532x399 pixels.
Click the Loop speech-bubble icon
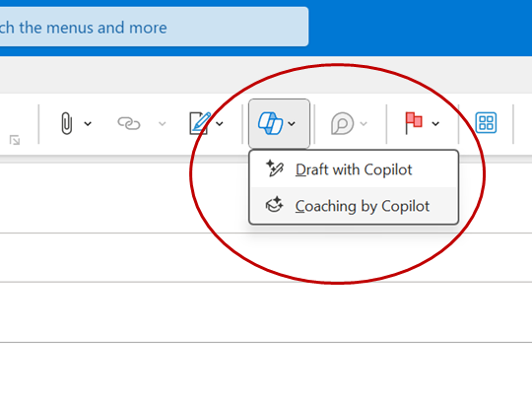pyautogui.click(x=342, y=123)
